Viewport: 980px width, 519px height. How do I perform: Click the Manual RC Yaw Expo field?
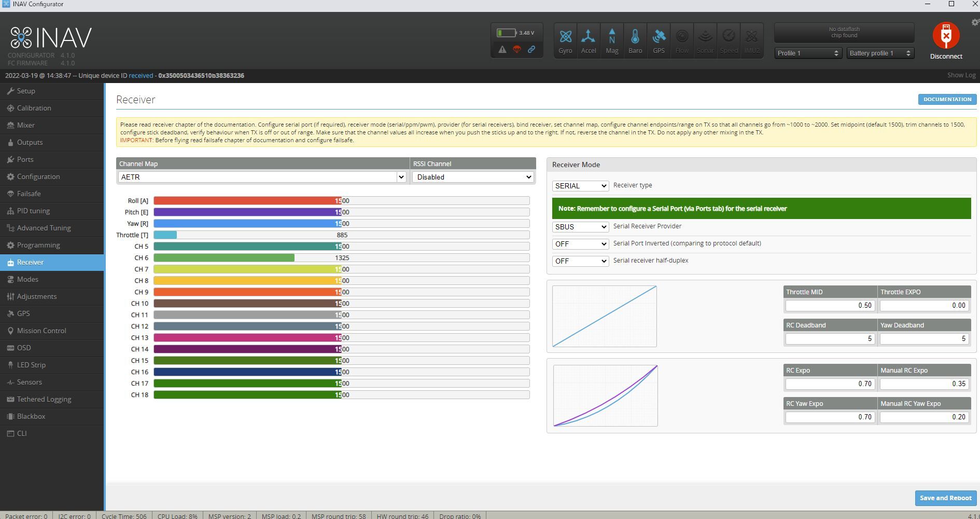924,417
